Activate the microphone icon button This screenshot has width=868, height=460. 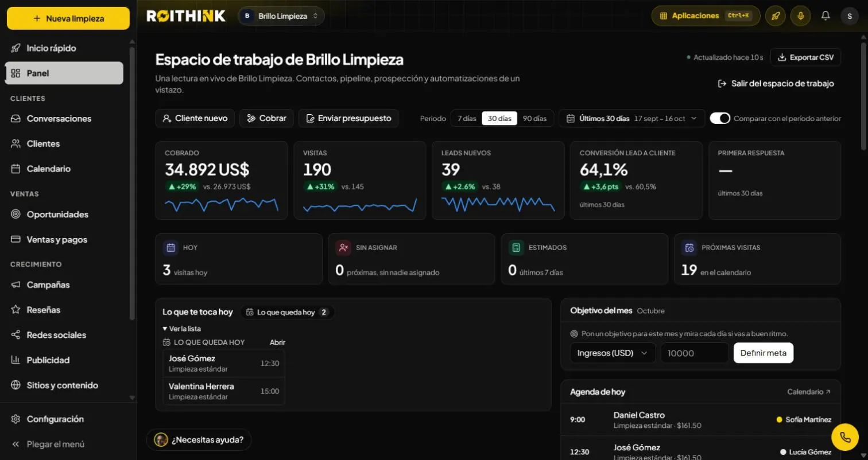coord(800,16)
